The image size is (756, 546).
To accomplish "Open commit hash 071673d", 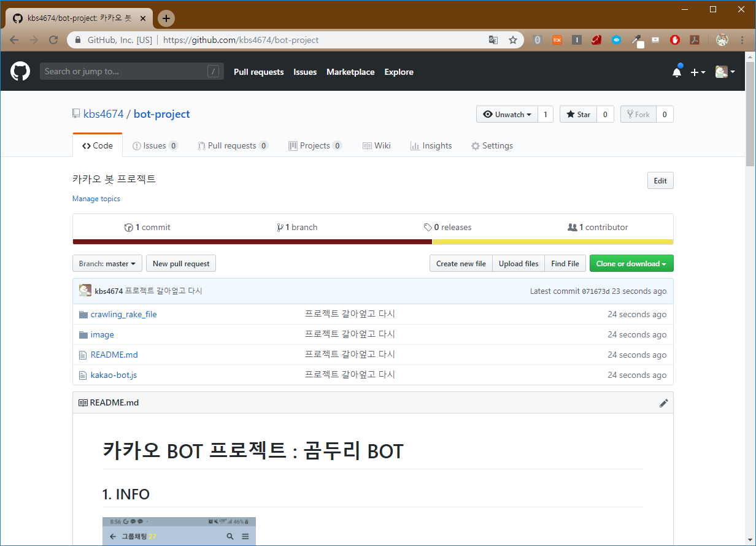I will (x=596, y=291).
